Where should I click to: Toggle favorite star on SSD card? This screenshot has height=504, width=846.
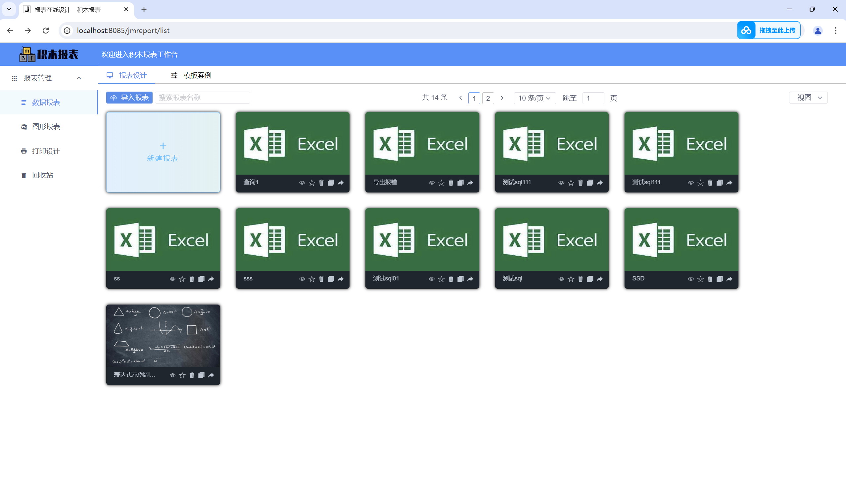click(x=700, y=279)
